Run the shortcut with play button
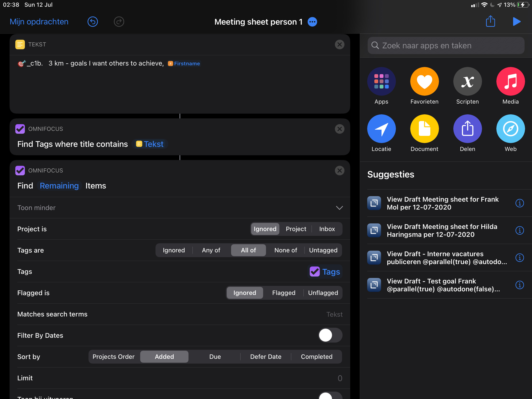The height and width of the screenshot is (399, 532). coord(516,21)
